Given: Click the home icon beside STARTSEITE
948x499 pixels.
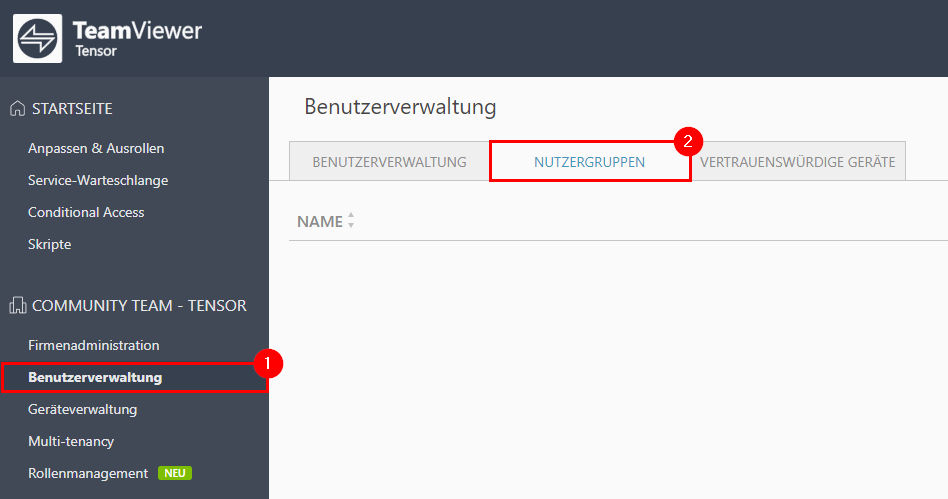Looking at the screenshot, I should [x=18, y=108].
